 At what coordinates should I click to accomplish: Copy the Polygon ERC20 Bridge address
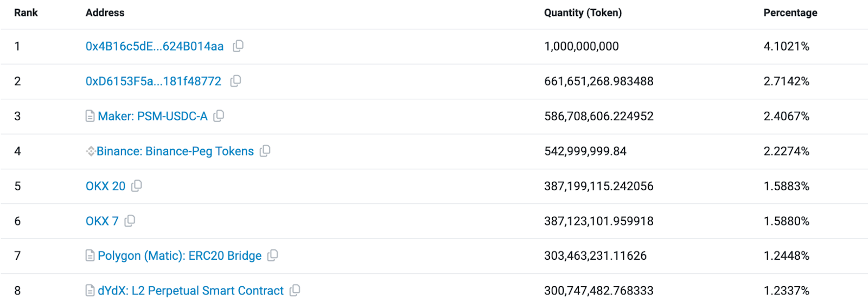[x=272, y=255]
